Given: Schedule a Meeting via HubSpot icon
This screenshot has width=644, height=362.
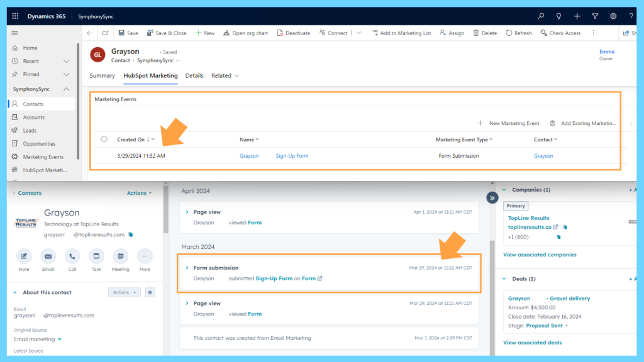Looking at the screenshot, I should coord(120,256).
